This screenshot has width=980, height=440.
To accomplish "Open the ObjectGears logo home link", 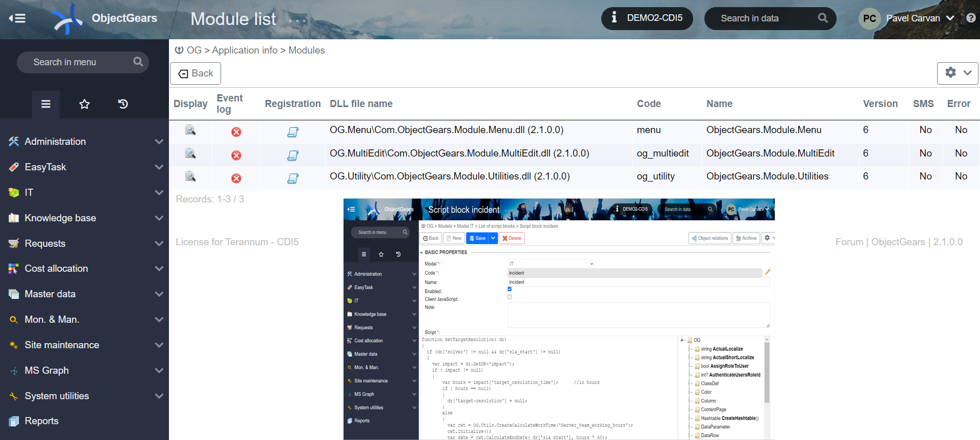I will [x=104, y=19].
